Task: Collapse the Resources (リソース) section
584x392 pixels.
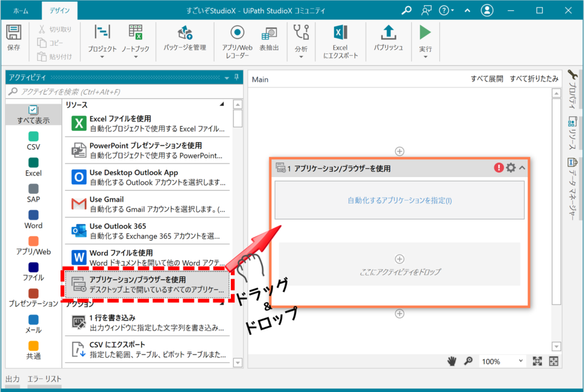Action: 222,104
